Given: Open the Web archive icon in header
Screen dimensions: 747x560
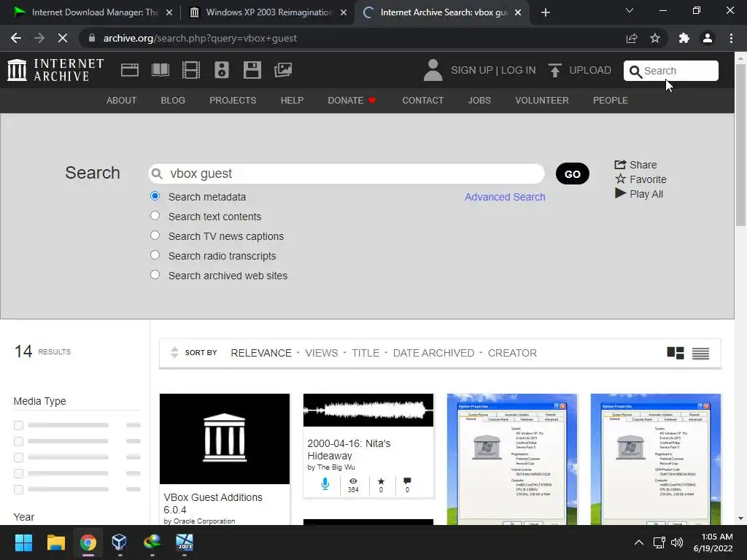Looking at the screenshot, I should click(130, 70).
